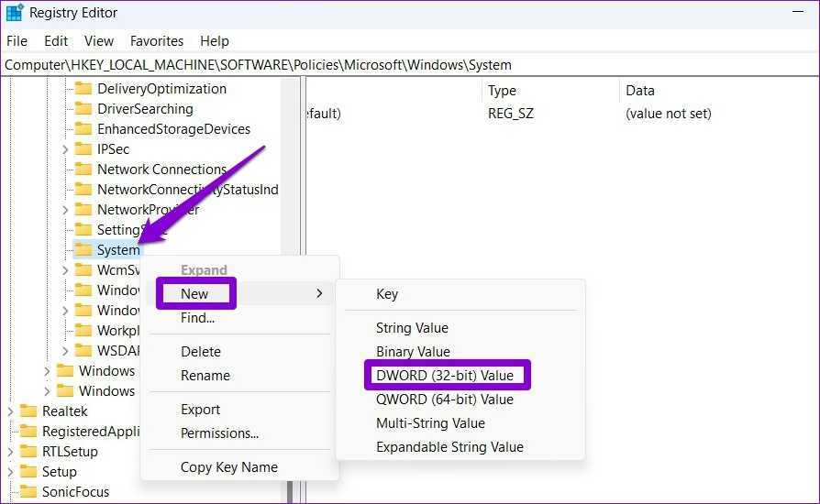Click the Type column header
This screenshot has height=504, width=820.
tap(502, 91)
